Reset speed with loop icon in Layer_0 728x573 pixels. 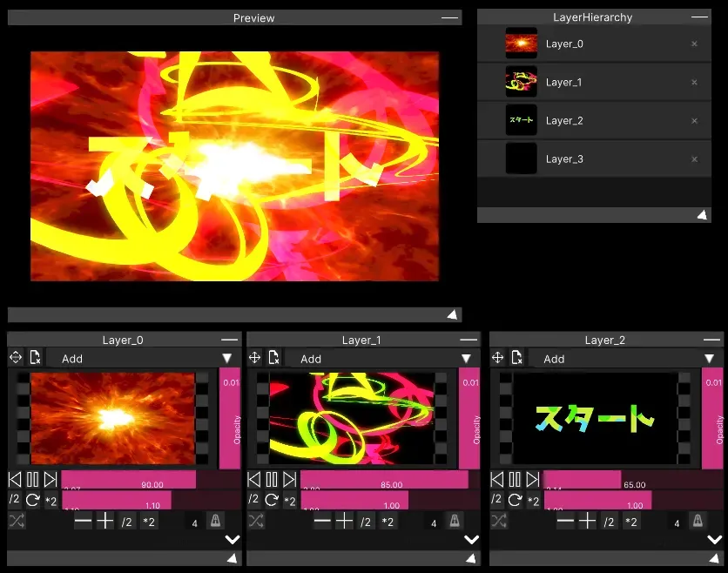[x=32, y=500]
